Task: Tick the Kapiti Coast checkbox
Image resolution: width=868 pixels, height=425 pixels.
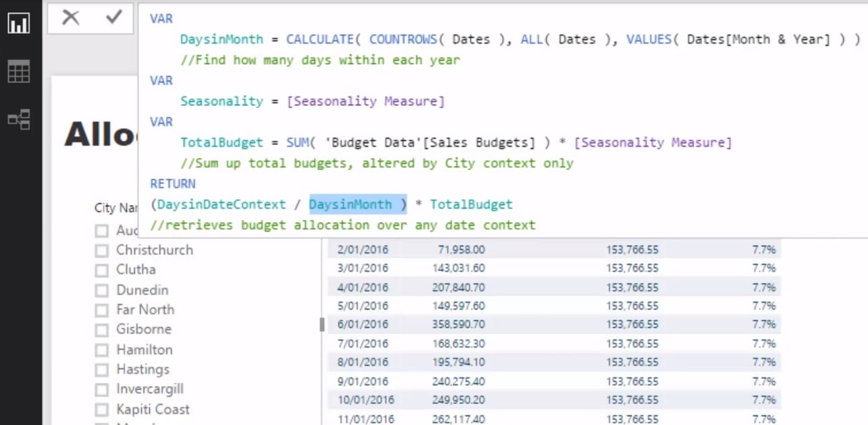Action: point(102,410)
